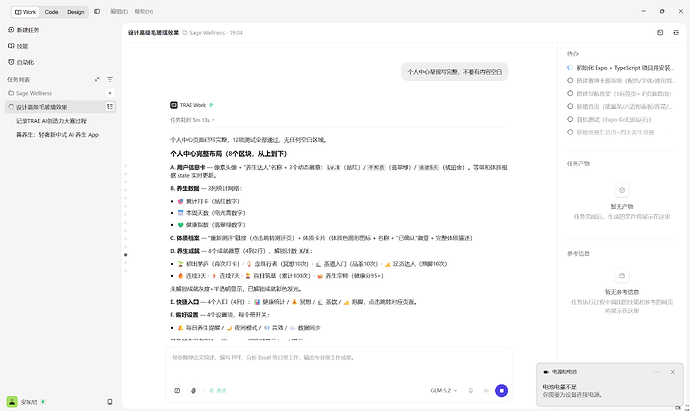690x411 pixels.
Task: Switch to the Code mode tab
Action: [51, 12]
